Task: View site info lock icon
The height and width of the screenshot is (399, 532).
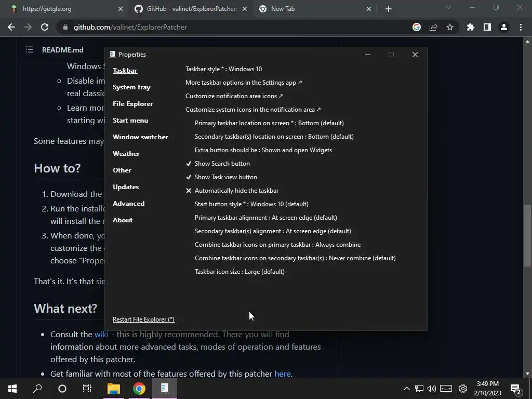Action: [x=65, y=27]
